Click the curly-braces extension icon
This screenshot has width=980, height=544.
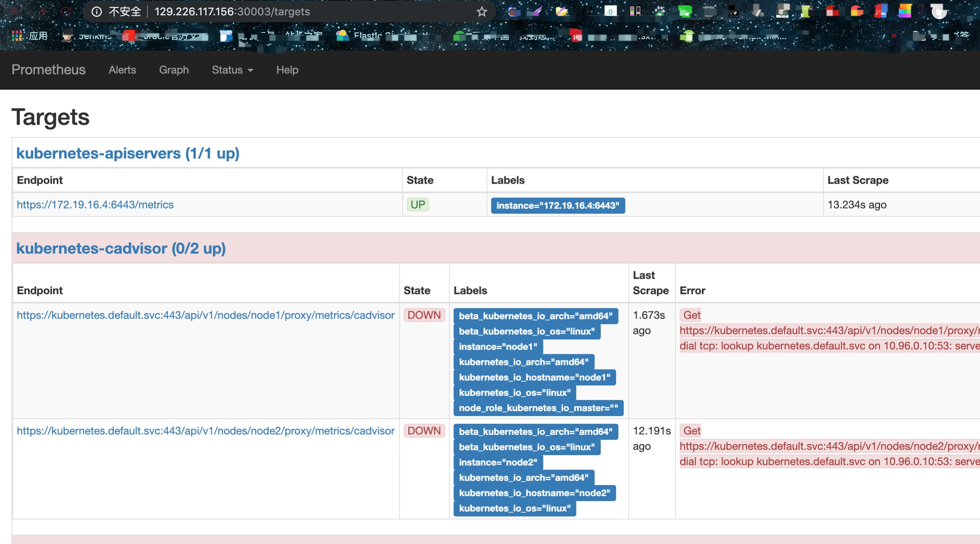[x=610, y=11]
